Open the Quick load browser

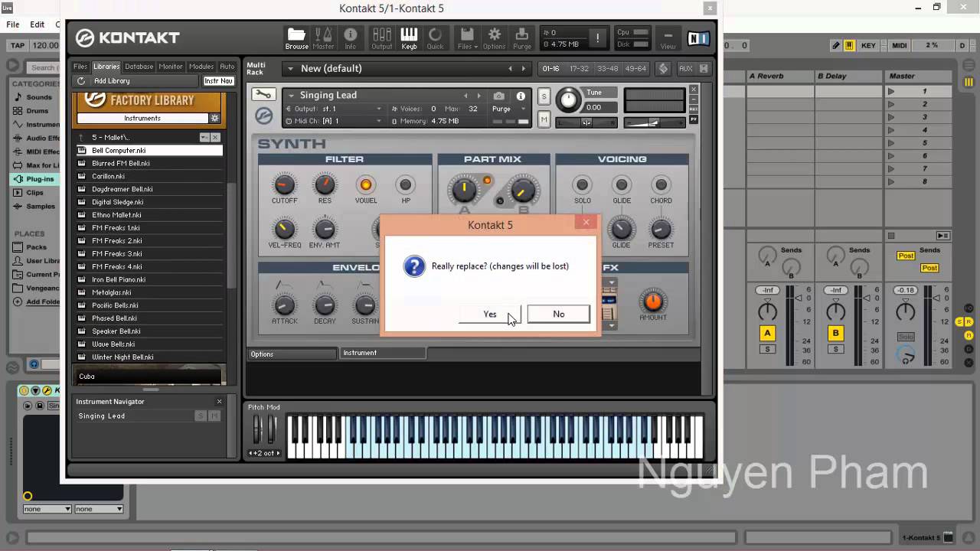(x=435, y=38)
